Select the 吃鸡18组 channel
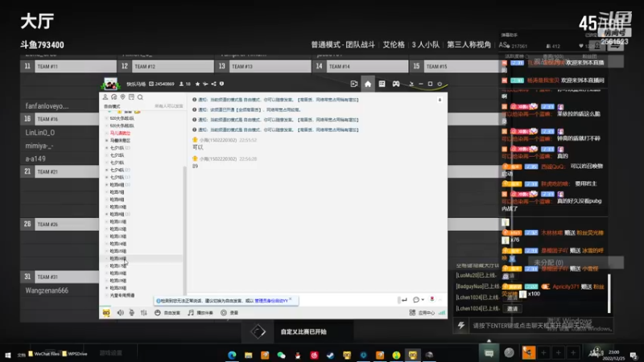Viewport: 644px width, 362px height. [x=118, y=274]
